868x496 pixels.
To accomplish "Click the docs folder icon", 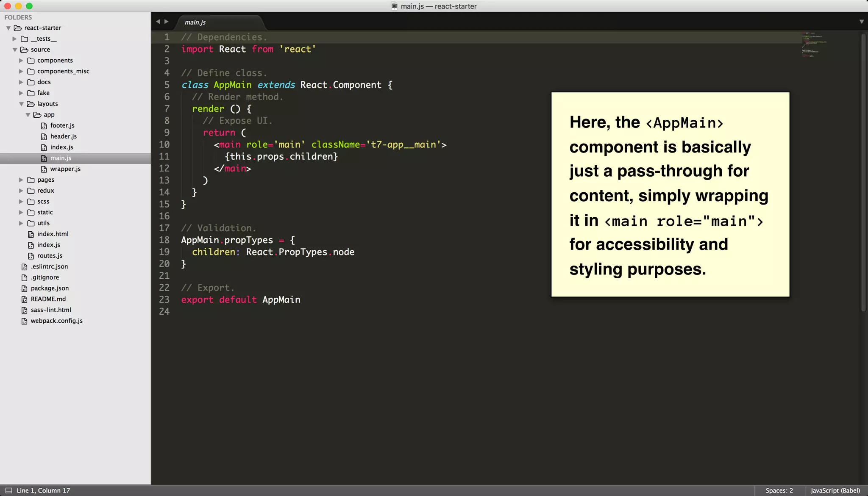I will click(31, 82).
